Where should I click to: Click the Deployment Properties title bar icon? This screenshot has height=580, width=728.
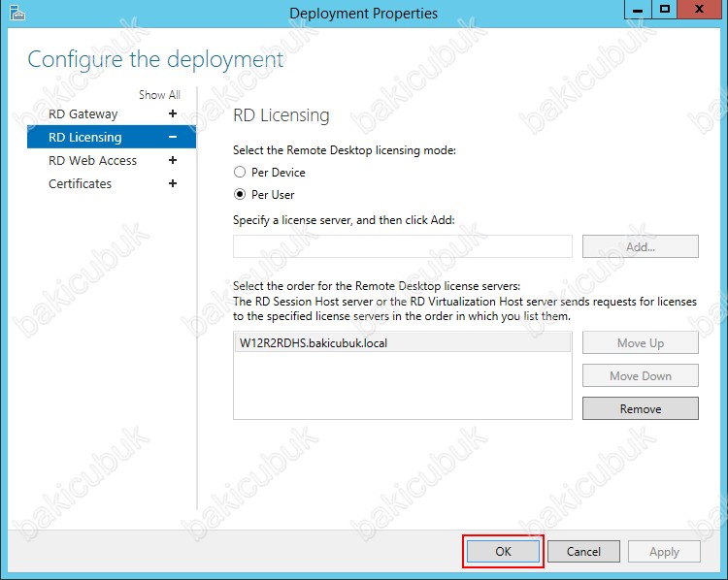[17, 13]
